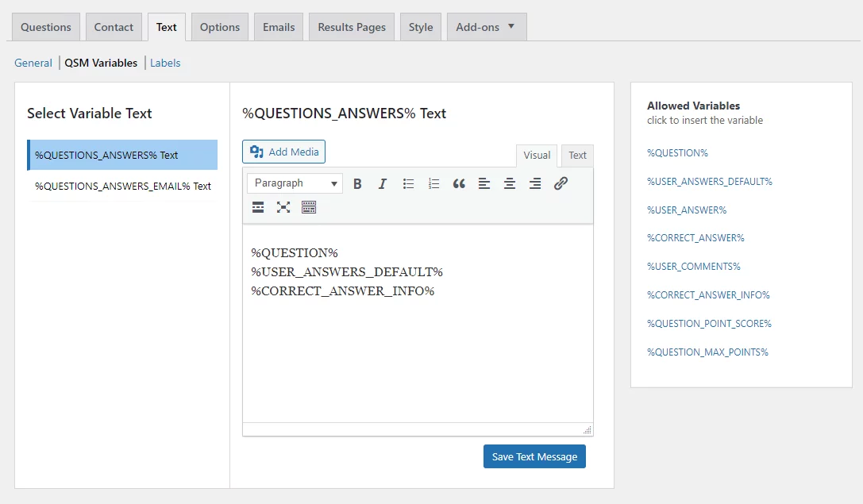Insert or edit link icon
The height and width of the screenshot is (504, 863).
pyautogui.click(x=561, y=184)
